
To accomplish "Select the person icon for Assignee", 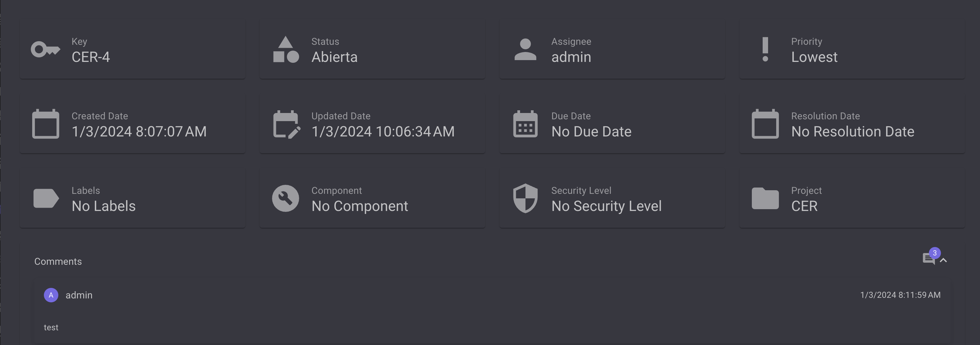I will tap(525, 50).
